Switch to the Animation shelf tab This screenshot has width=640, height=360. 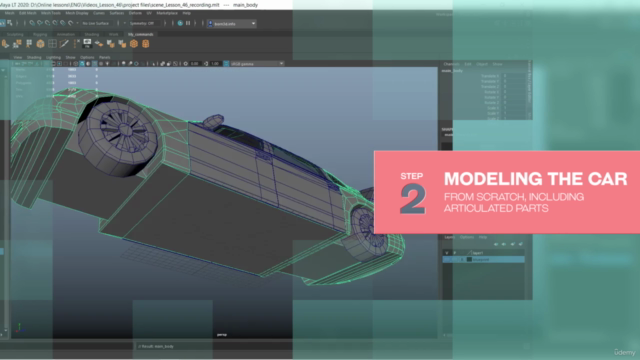pos(66,34)
